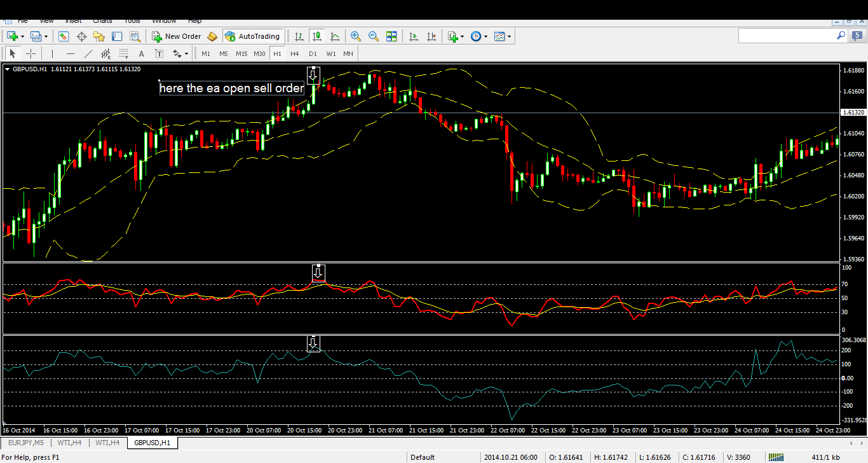868x463 pixels.
Task: Select the Fibonacci Retracement tool
Action: [x=123, y=54]
